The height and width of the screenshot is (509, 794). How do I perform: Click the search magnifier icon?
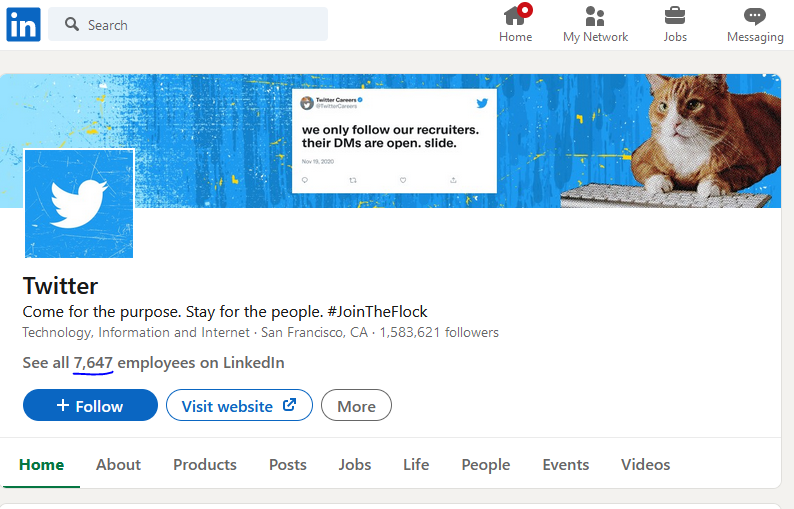click(x=72, y=24)
